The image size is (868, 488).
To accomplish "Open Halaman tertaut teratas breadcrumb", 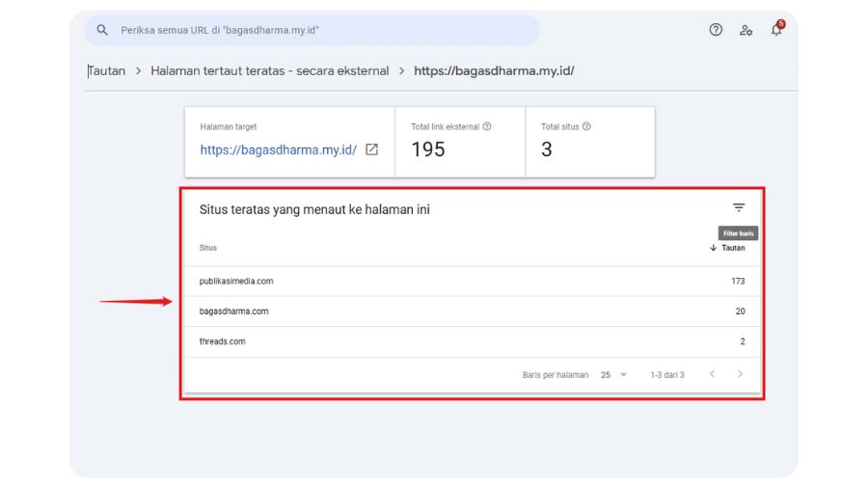I will 270,70.
